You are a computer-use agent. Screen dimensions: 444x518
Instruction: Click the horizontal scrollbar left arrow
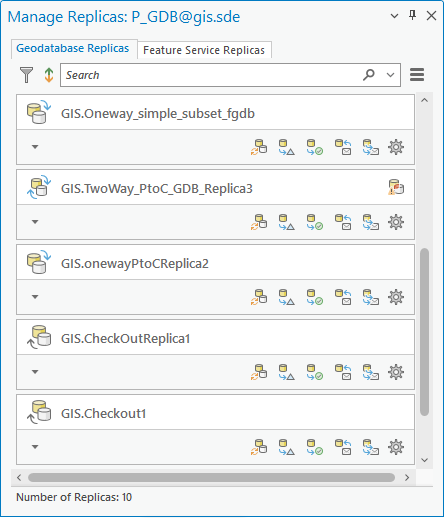(x=19, y=478)
